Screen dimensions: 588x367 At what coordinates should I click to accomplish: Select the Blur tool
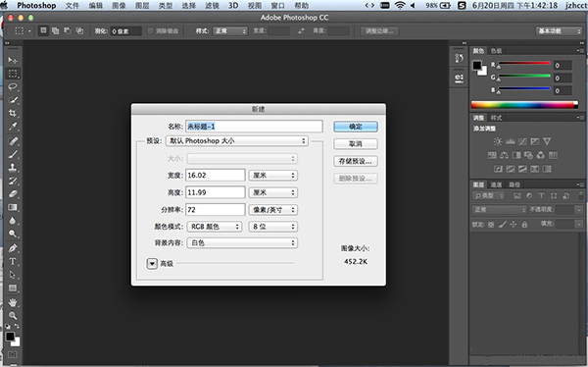[x=13, y=221]
